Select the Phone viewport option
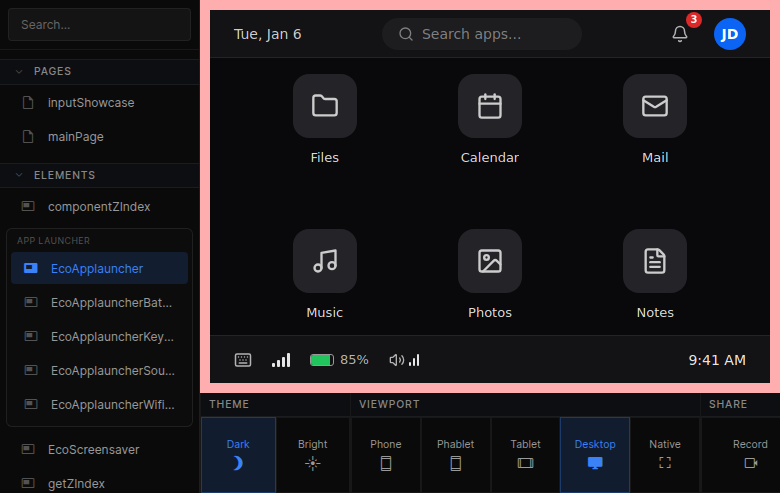Viewport: 780px width, 493px height. point(386,454)
